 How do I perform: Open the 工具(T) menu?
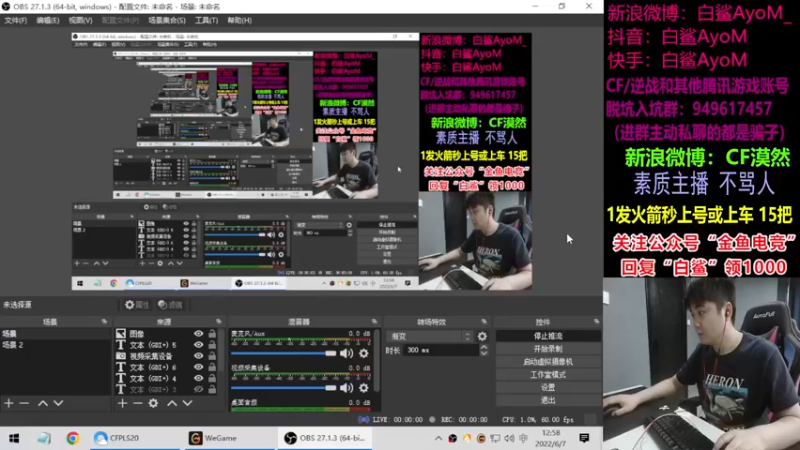[x=206, y=20]
